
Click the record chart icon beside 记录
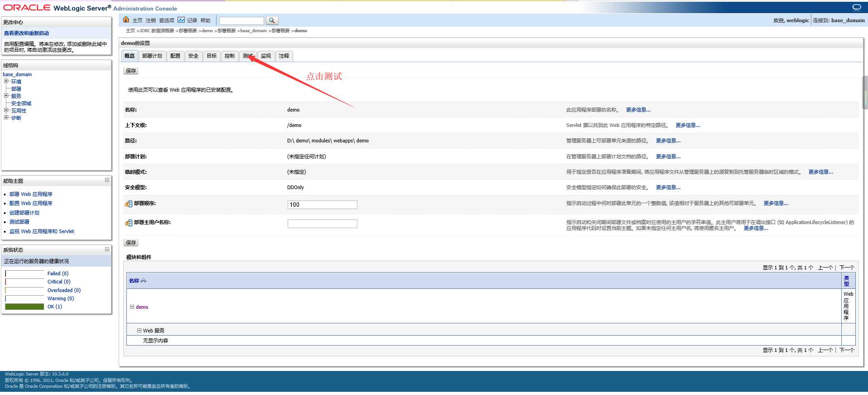[181, 20]
